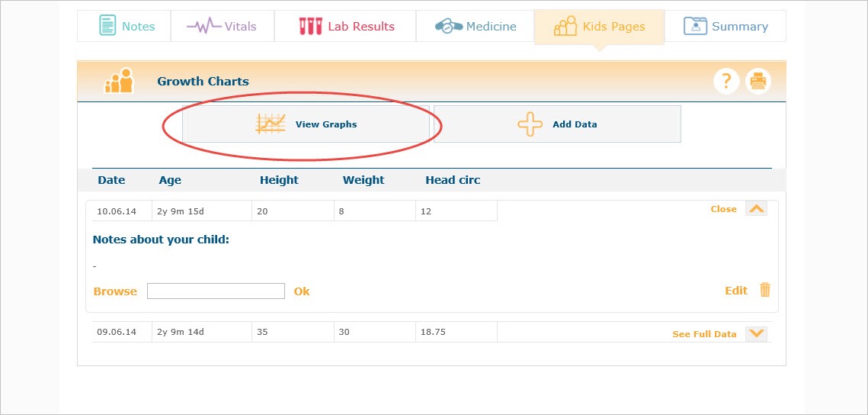Expand the 09.06.14 entry with the down chevron
Screen dimensions: 868x415
coord(756,333)
